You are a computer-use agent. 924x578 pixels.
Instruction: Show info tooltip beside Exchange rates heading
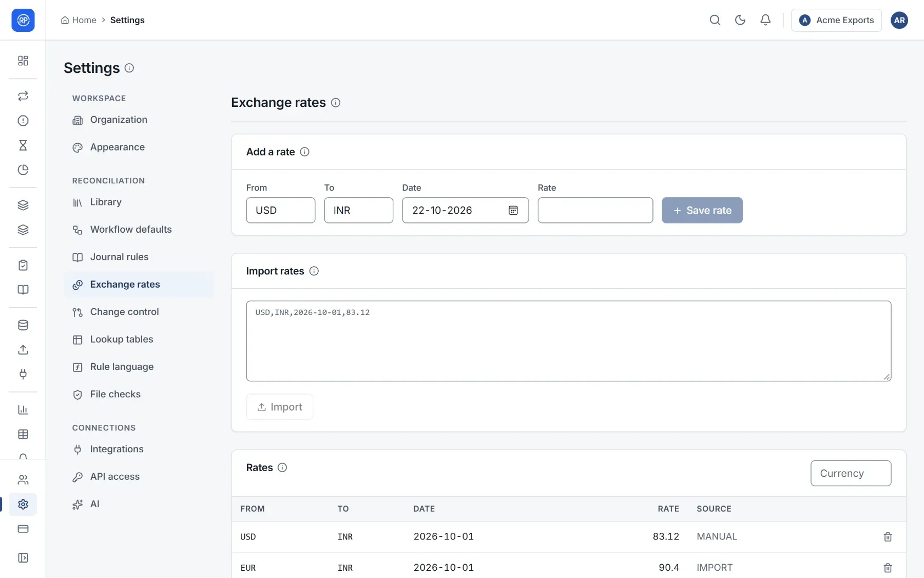pos(336,103)
